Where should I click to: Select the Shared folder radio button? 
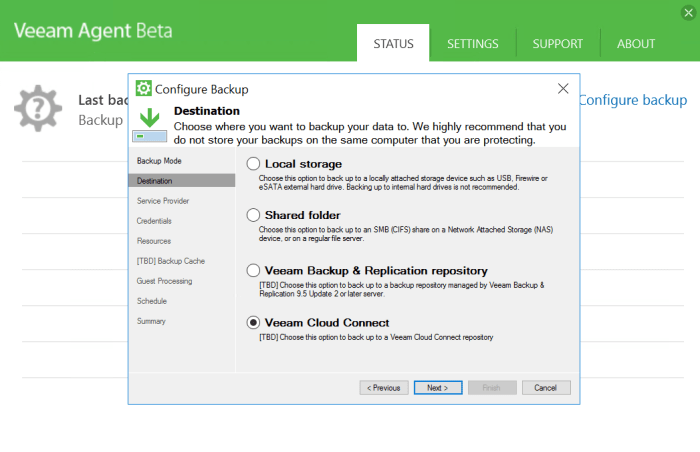(253, 215)
